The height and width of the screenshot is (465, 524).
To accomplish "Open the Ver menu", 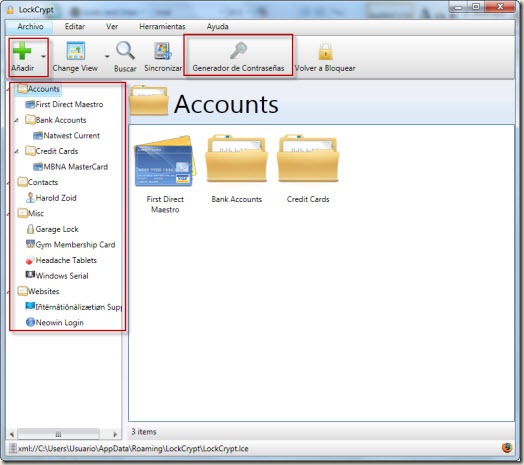I will (112, 26).
